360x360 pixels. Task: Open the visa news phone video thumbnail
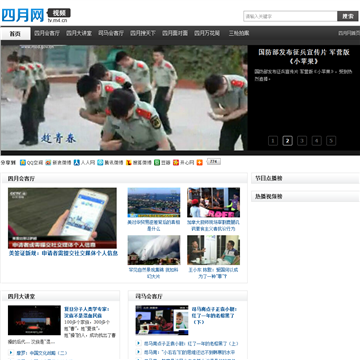click(x=62, y=218)
